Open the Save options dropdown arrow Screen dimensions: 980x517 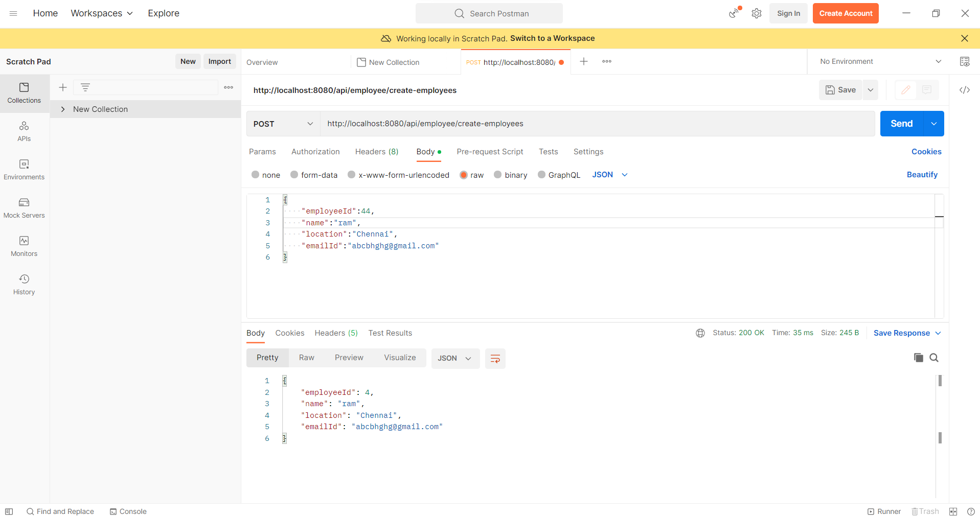(870, 90)
